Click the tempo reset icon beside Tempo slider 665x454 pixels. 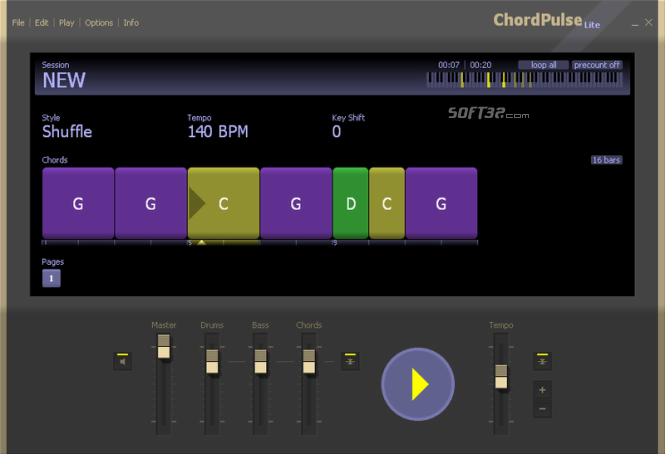[542, 361]
